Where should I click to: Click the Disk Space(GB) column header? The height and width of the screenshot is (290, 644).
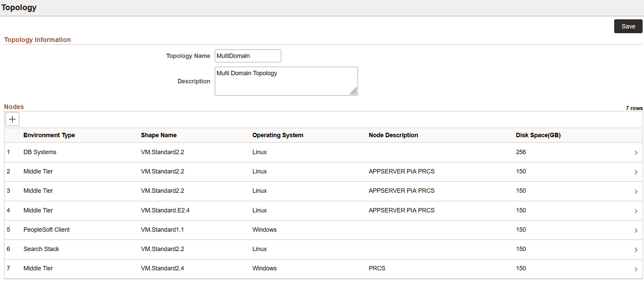tap(538, 135)
